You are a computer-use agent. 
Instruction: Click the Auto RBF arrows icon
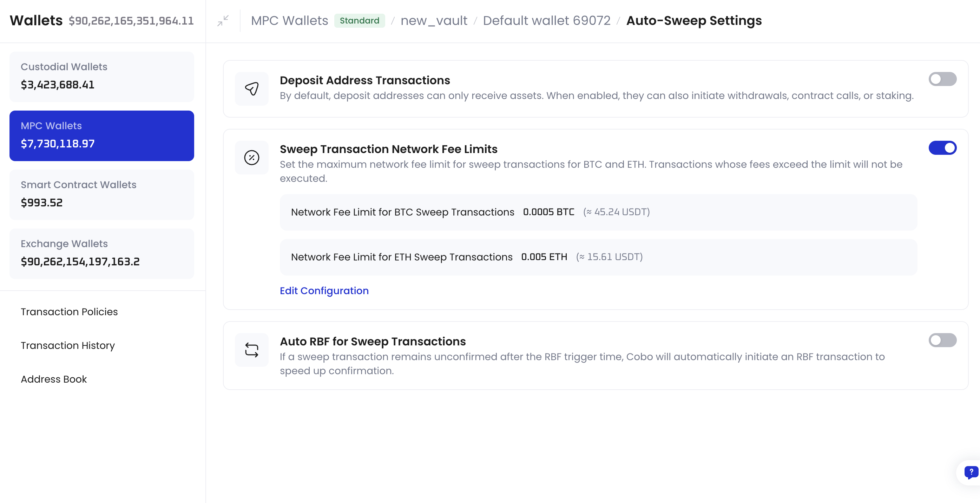click(x=251, y=349)
